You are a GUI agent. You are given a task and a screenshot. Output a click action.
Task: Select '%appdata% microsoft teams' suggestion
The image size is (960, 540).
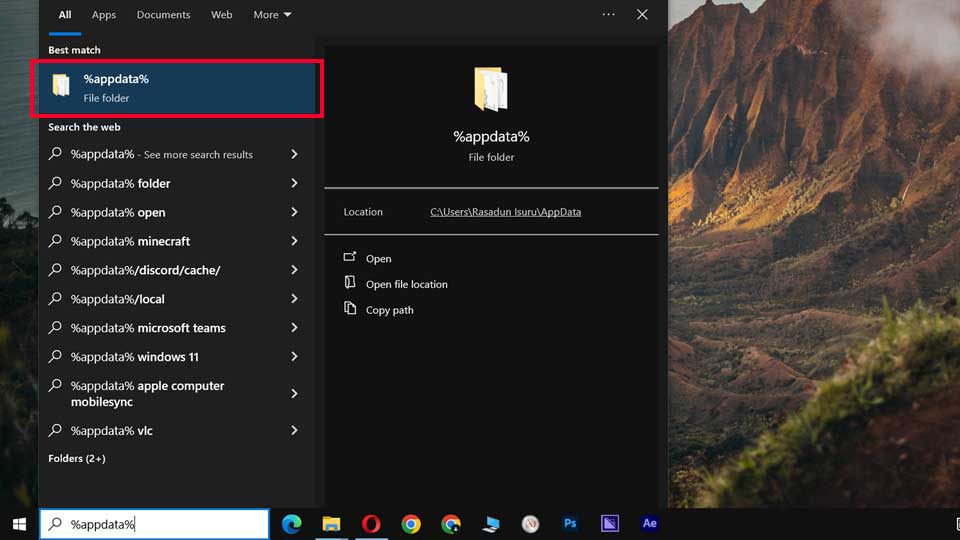click(177, 328)
